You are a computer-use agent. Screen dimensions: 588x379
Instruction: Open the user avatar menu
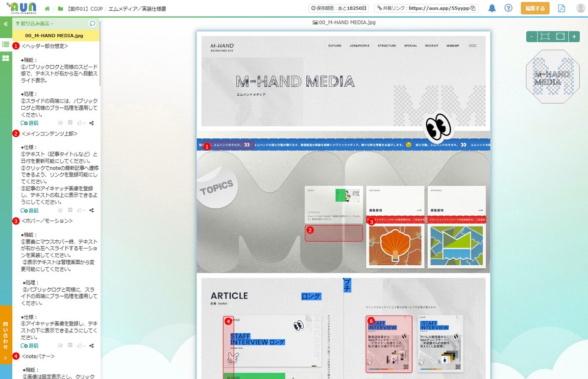pyautogui.click(x=581, y=8)
